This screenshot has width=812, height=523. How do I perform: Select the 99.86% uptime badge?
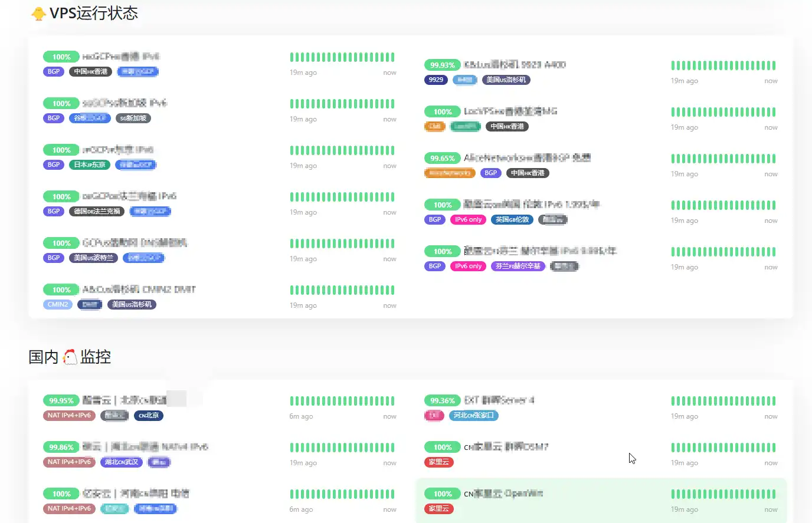click(61, 447)
